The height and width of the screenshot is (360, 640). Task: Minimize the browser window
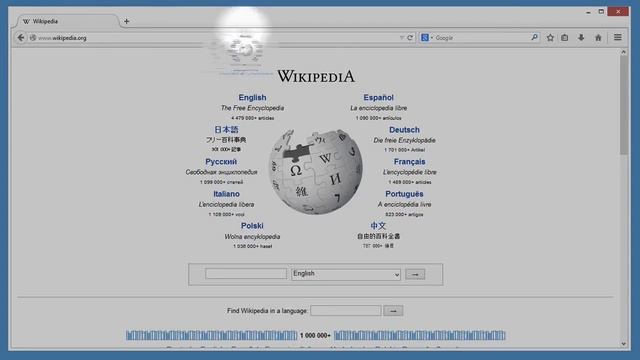[x=588, y=12]
